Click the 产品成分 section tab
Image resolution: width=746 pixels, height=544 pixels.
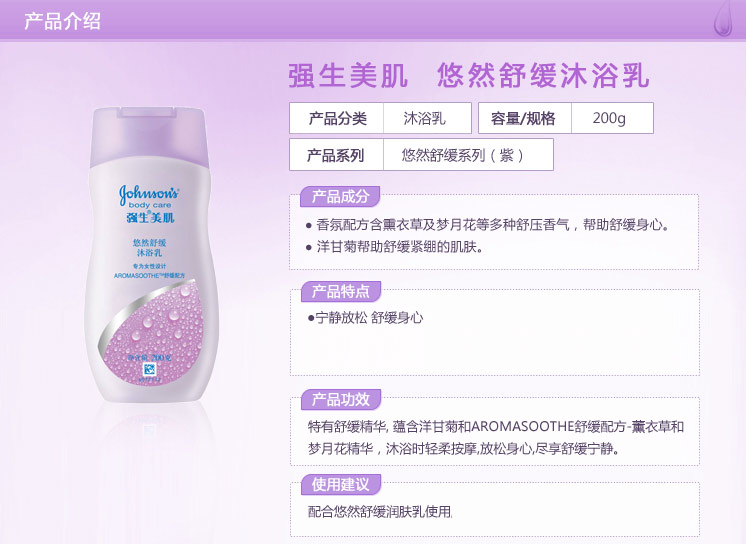340,196
